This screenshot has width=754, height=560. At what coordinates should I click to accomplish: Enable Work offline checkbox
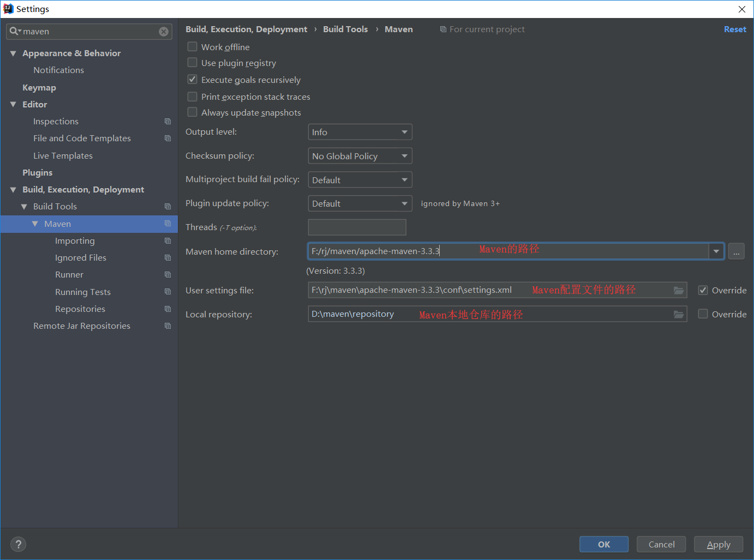click(x=192, y=46)
